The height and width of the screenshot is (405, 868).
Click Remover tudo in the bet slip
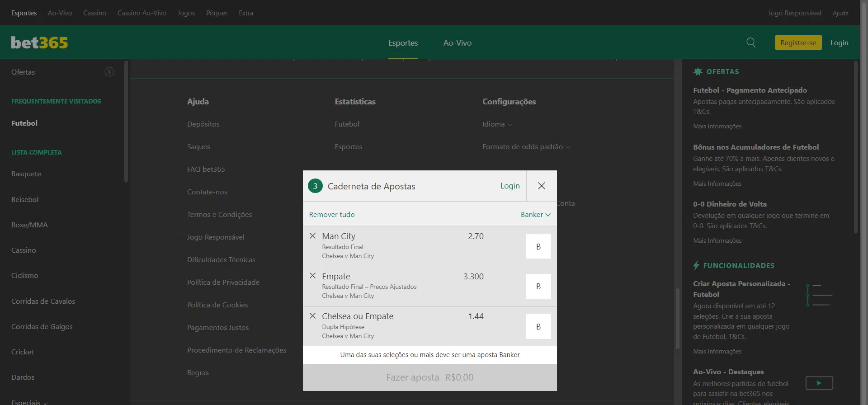(332, 214)
